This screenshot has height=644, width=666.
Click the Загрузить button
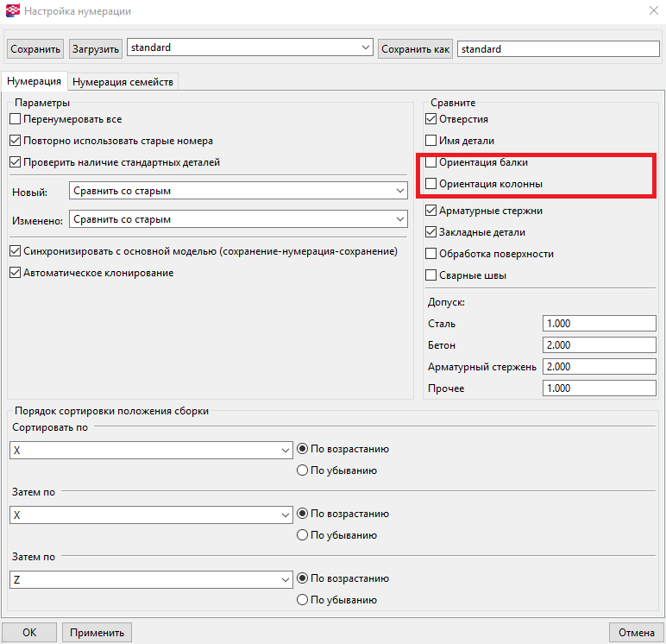click(95, 49)
